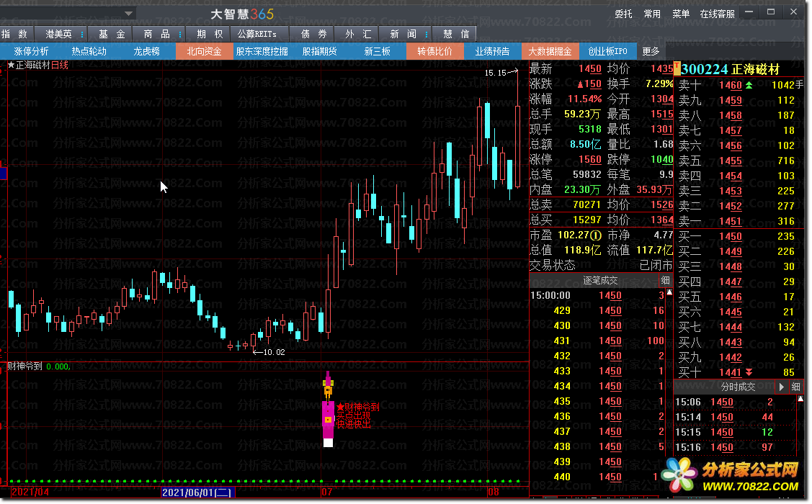Select the 外汇 category tab
Viewport: 812px width, 504px height.
coord(358,34)
